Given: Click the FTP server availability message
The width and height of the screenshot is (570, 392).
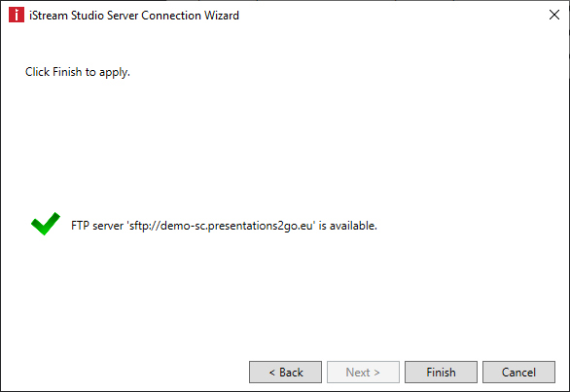Looking at the screenshot, I should (x=224, y=226).
